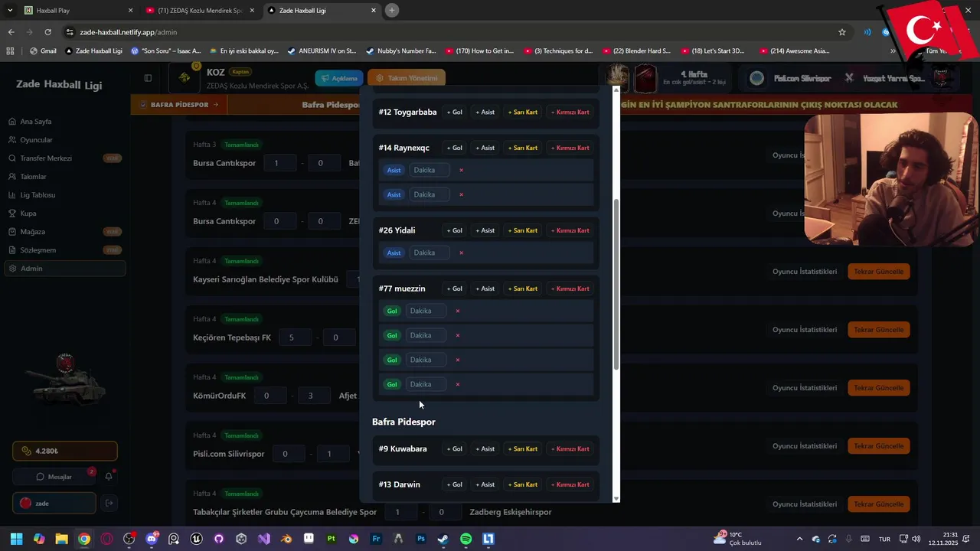This screenshot has width=980, height=551.
Task: Click the KOZ team logo badge
Action: 185,77
